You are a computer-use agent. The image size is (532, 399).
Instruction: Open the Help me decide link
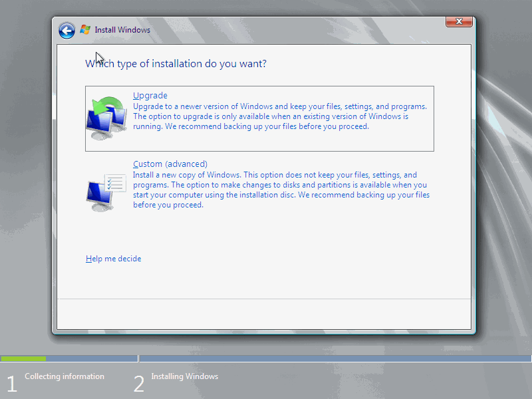pyautogui.click(x=113, y=259)
